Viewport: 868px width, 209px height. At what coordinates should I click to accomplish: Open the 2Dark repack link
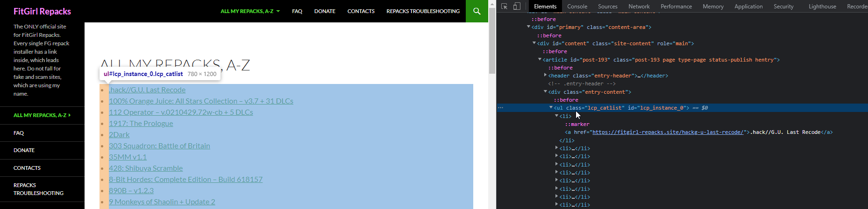pyautogui.click(x=119, y=135)
